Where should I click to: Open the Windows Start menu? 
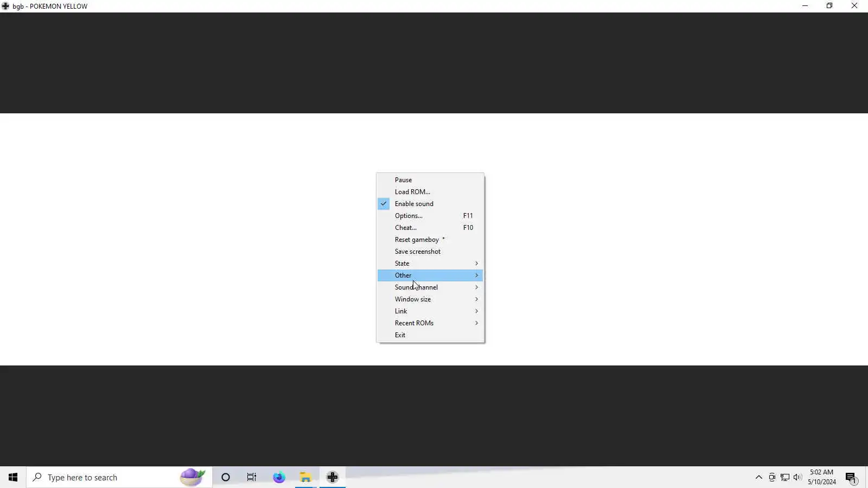click(x=13, y=477)
